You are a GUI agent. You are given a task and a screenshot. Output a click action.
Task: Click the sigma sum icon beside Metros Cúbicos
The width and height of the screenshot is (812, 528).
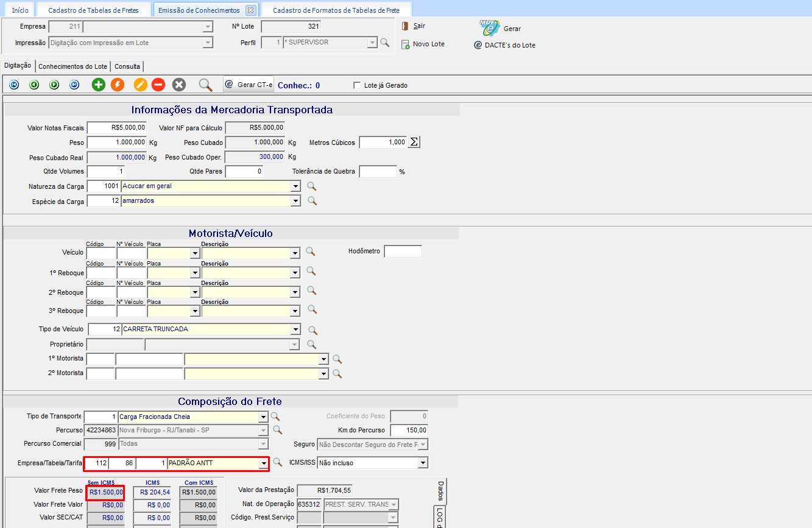pyautogui.click(x=414, y=142)
